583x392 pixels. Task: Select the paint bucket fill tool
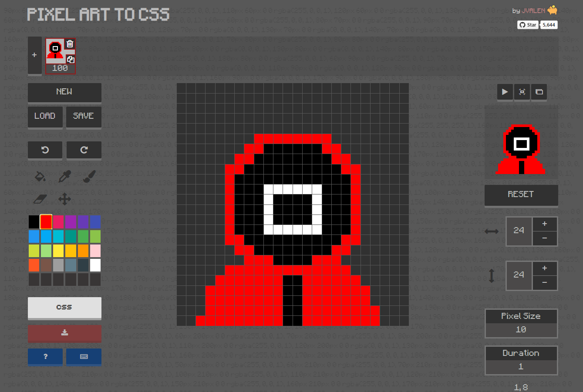(x=40, y=177)
